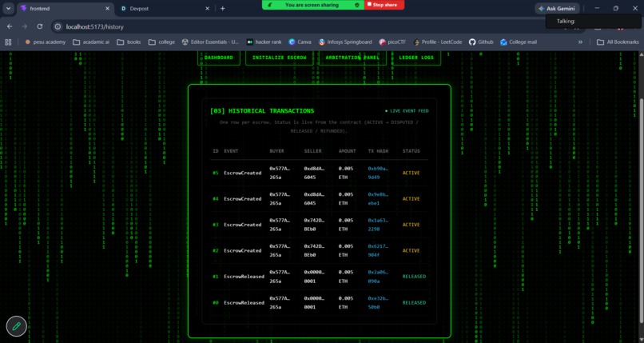Open the books bookmark folder
This screenshot has height=343, width=644.
(x=129, y=42)
